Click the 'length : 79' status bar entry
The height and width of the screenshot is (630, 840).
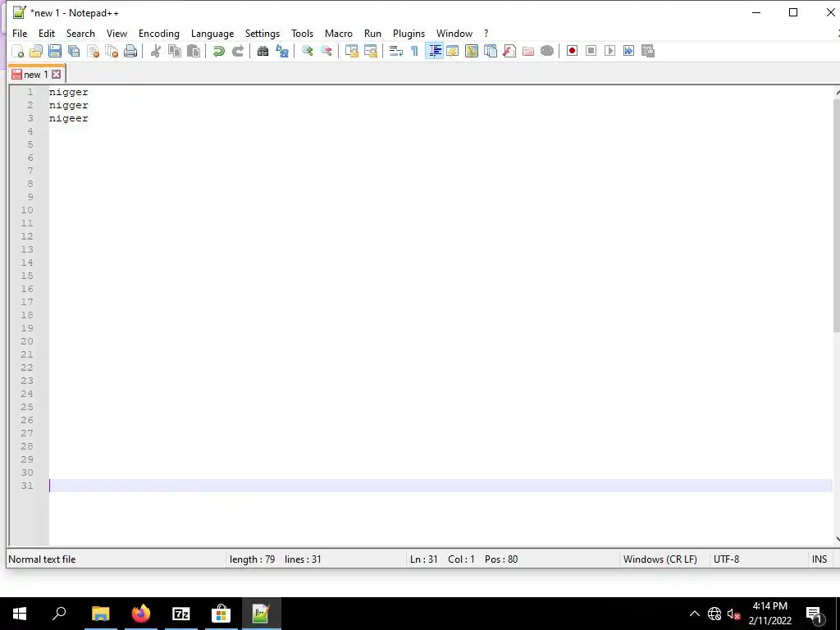(x=253, y=559)
